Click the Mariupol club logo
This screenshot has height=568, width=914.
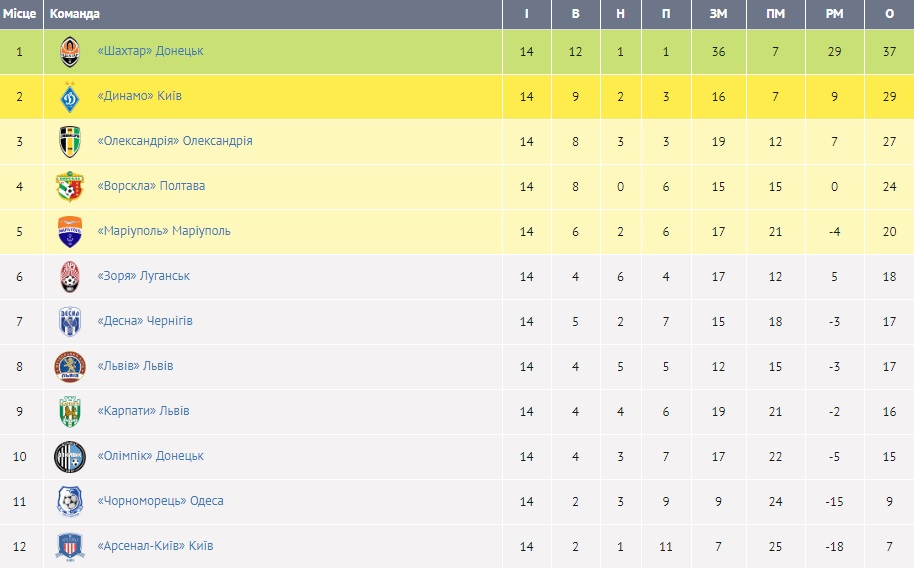(x=69, y=231)
